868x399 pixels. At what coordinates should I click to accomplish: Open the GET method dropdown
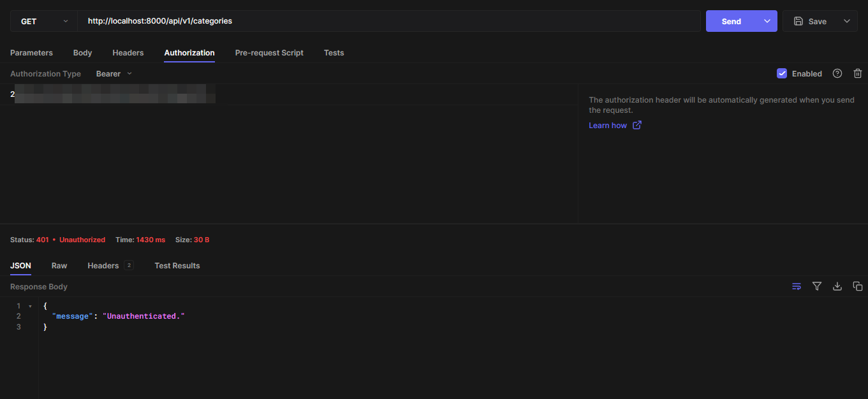tap(43, 21)
